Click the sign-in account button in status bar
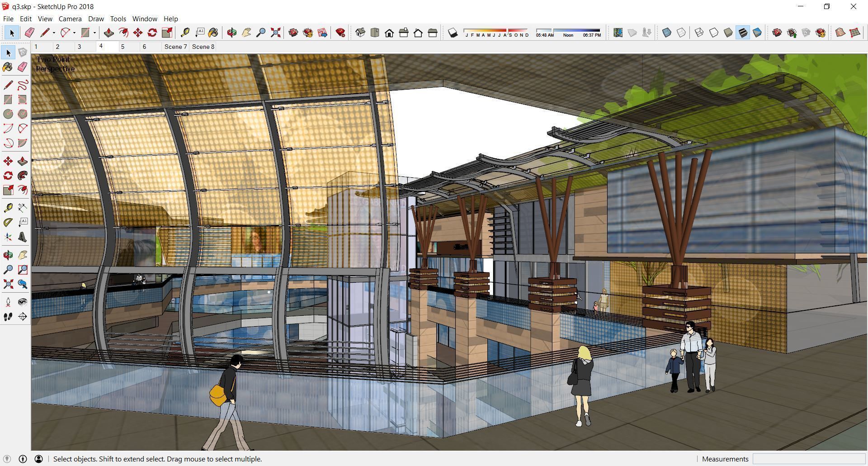The image size is (868, 466). click(x=39, y=459)
